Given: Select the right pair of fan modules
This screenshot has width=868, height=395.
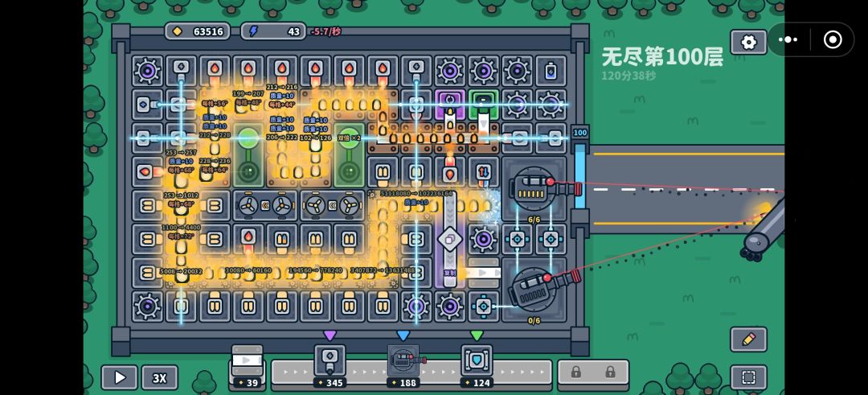Looking at the screenshot, I should click(332, 205).
